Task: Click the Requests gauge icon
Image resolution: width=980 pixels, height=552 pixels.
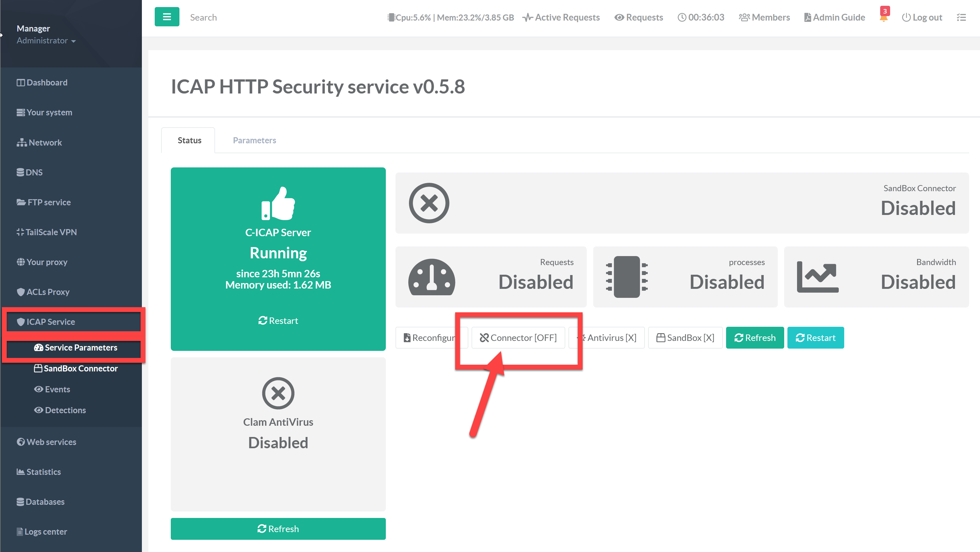Action: [431, 277]
